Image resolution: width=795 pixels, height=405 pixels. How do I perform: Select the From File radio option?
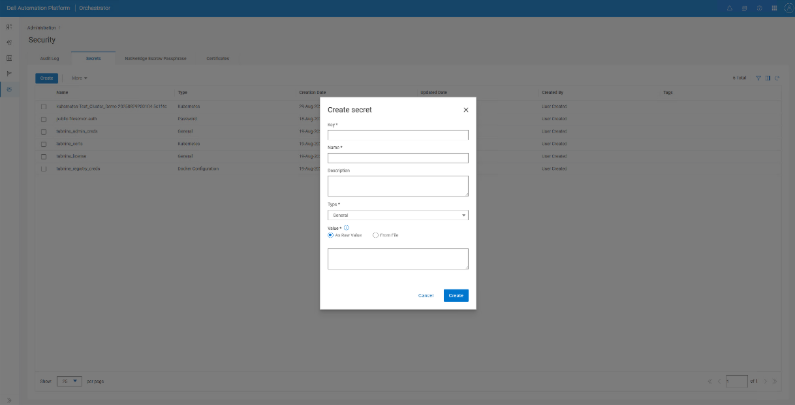tap(375, 235)
